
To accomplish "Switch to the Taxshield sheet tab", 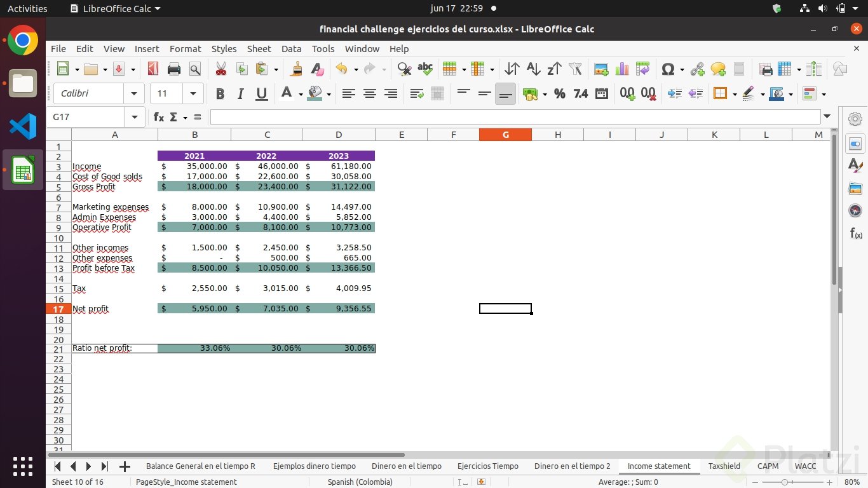I will [x=724, y=466].
